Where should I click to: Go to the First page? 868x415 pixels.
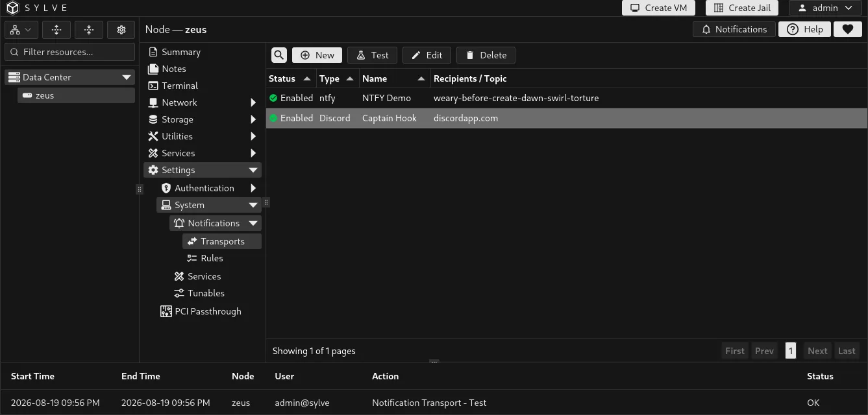coord(734,351)
